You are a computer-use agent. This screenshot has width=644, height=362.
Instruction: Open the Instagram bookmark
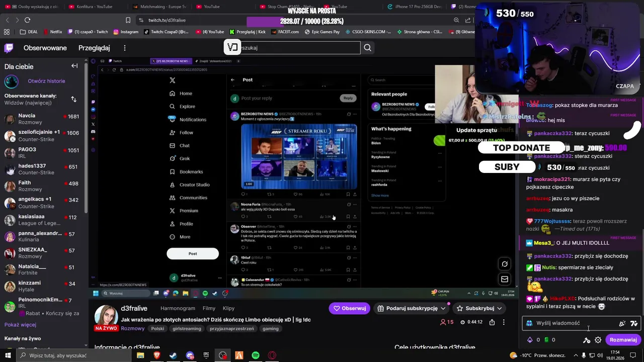(x=126, y=32)
